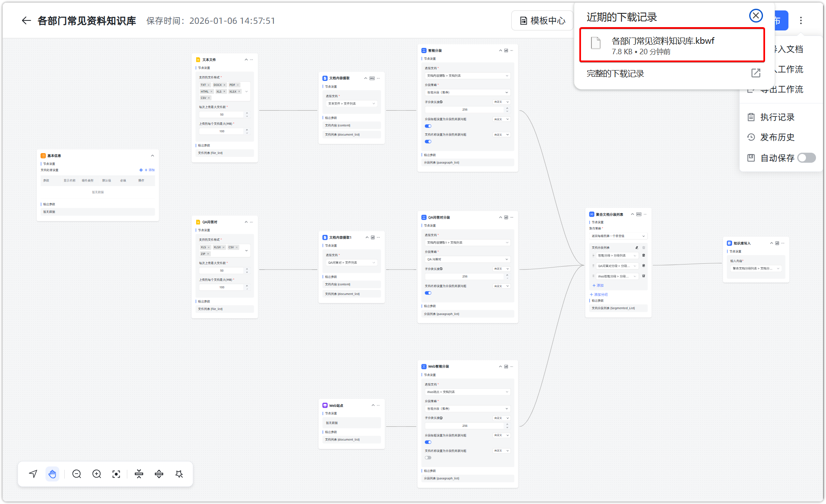Image resolution: width=826 pixels, height=504 pixels.
Task: Open the 模板中心 button
Action: coord(543,21)
